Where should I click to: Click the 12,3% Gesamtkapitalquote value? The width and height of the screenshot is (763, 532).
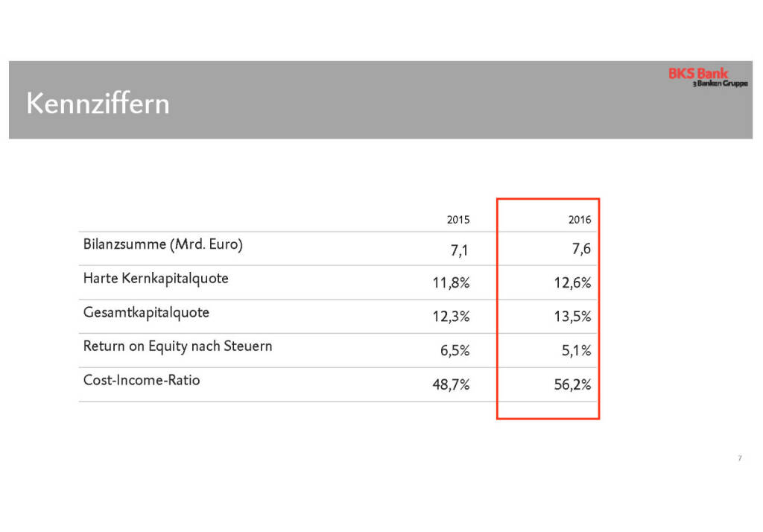(452, 317)
